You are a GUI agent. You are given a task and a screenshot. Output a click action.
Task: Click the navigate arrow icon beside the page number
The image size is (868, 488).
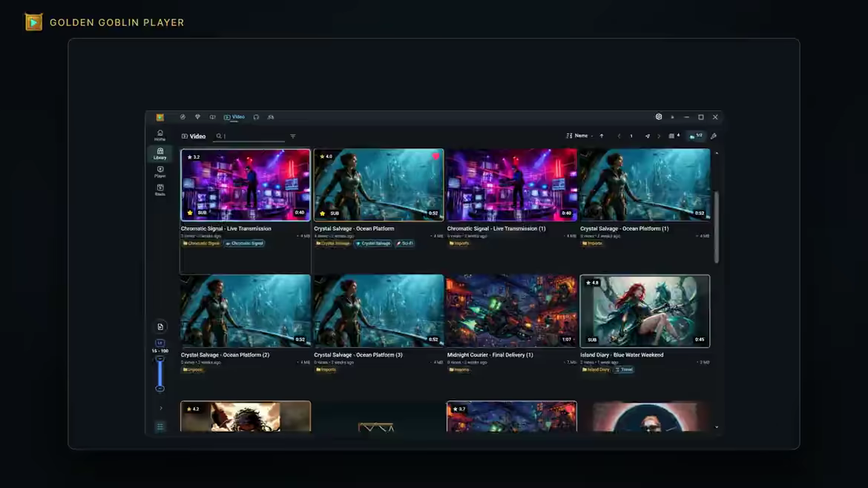click(647, 136)
